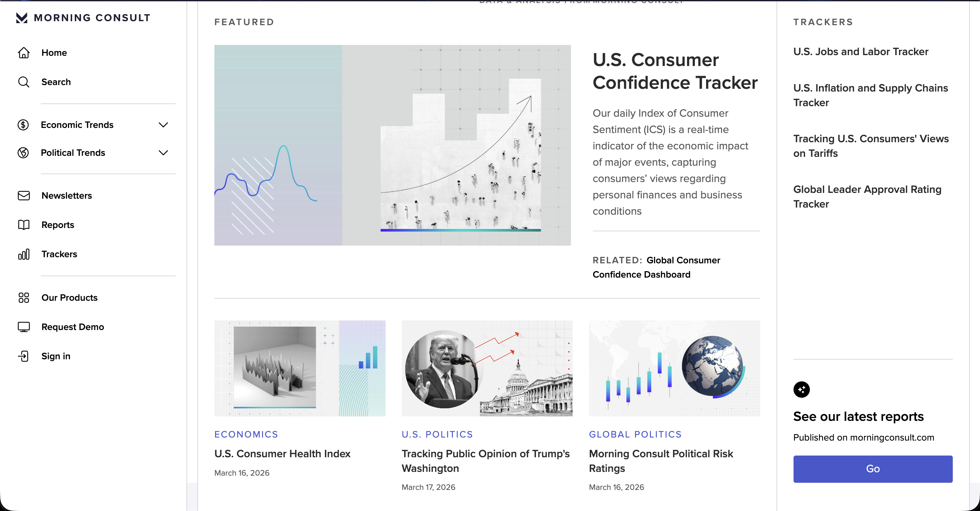Click the Home icon in the sidebar

coord(23,53)
